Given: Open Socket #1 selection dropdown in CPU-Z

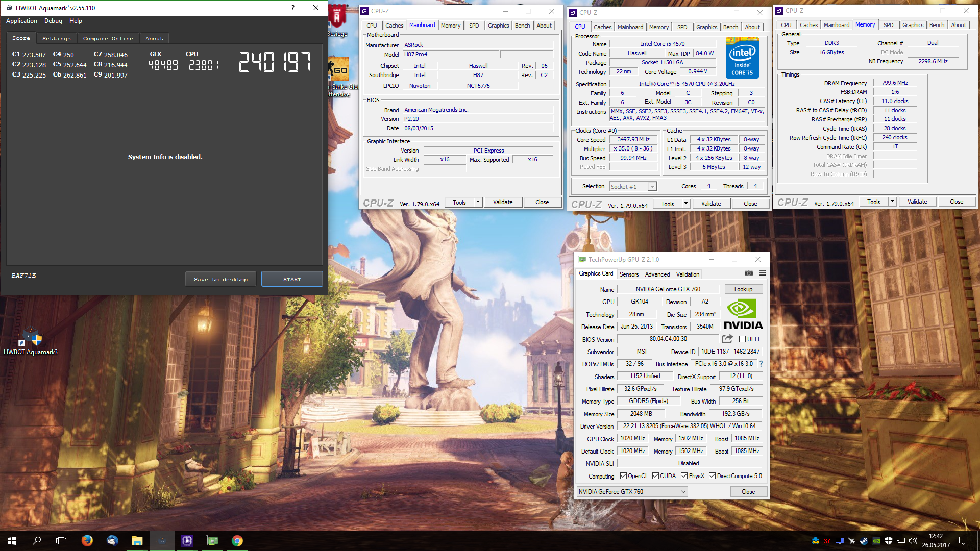Looking at the screenshot, I should click(633, 187).
